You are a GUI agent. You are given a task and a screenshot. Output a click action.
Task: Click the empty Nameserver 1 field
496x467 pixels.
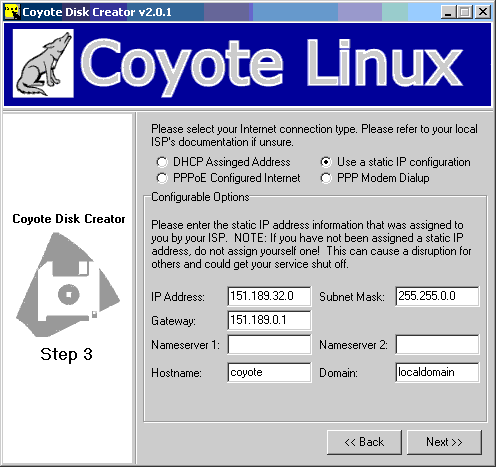pyautogui.click(x=269, y=344)
